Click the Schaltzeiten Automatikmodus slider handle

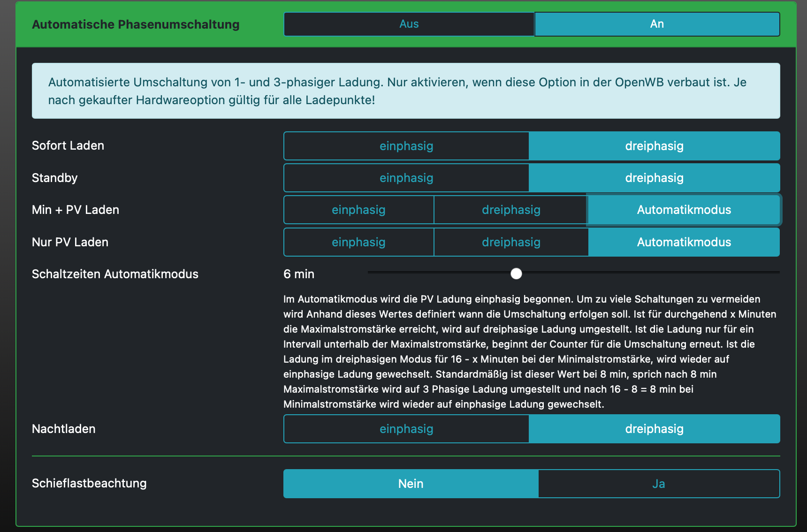point(516,274)
